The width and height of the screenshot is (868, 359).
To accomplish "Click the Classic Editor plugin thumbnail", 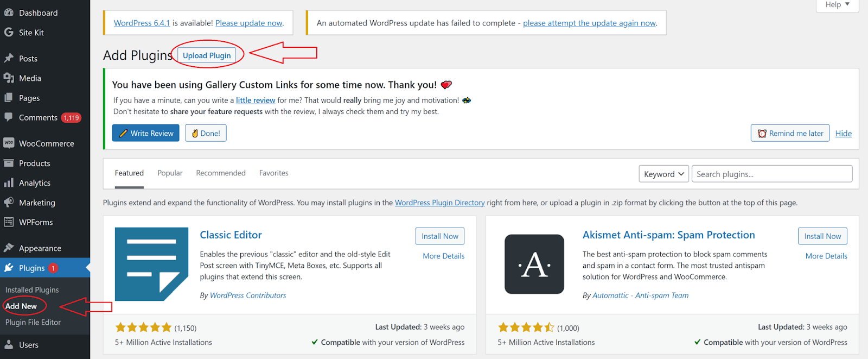I will pos(151,264).
